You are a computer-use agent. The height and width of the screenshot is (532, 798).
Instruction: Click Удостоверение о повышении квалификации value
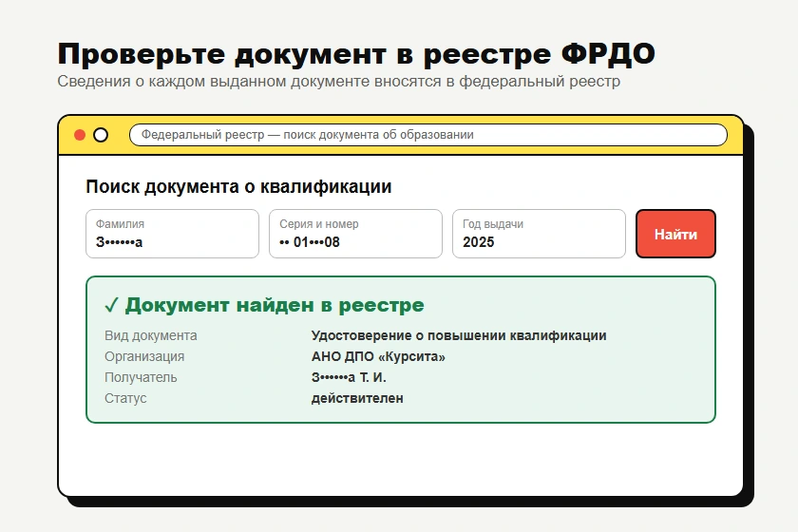coord(459,335)
